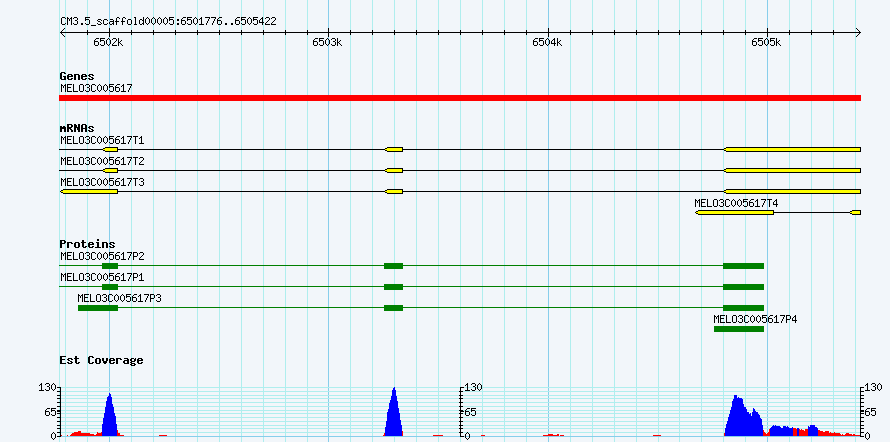This screenshot has width=890, height=442.
Task: Click the first small exon of MEL03C005617T1
Action: pyautogui.click(x=110, y=149)
